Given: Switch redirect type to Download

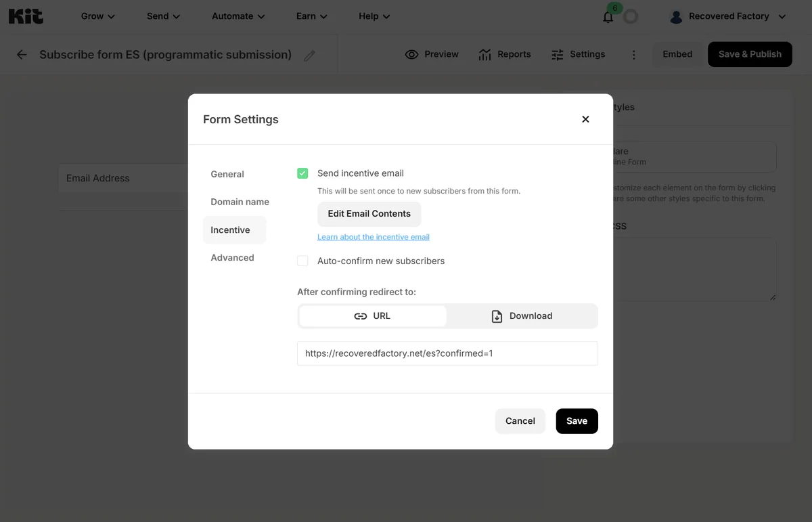Looking at the screenshot, I should (x=522, y=316).
